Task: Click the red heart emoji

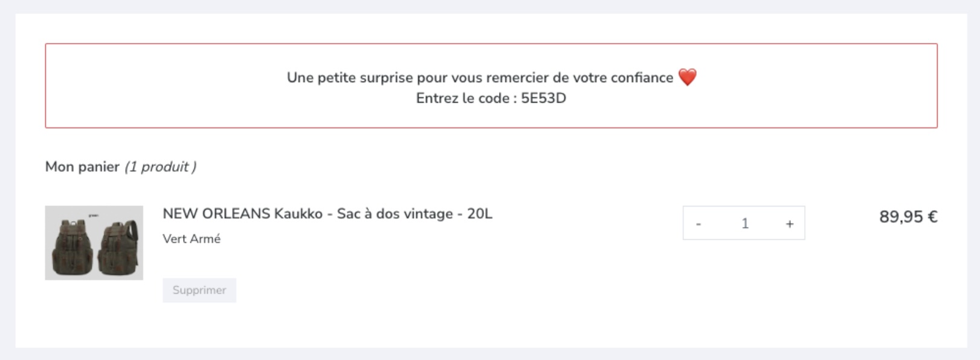Action: click(x=687, y=77)
